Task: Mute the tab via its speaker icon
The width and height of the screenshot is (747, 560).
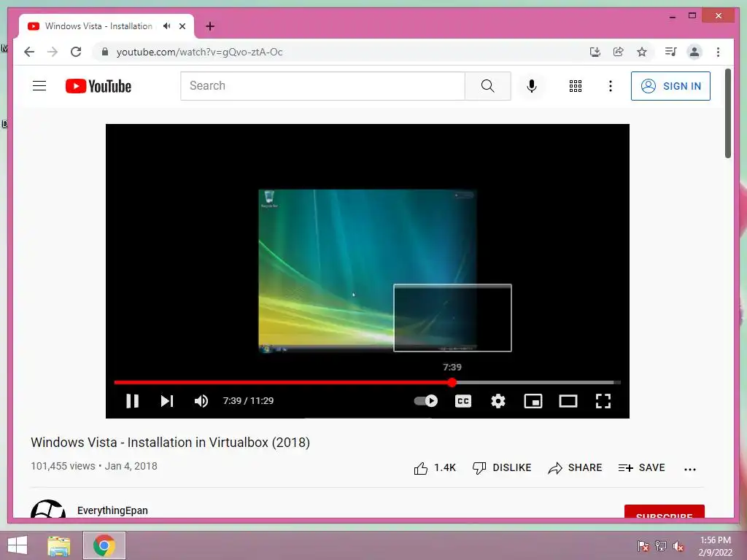Action: tap(166, 26)
